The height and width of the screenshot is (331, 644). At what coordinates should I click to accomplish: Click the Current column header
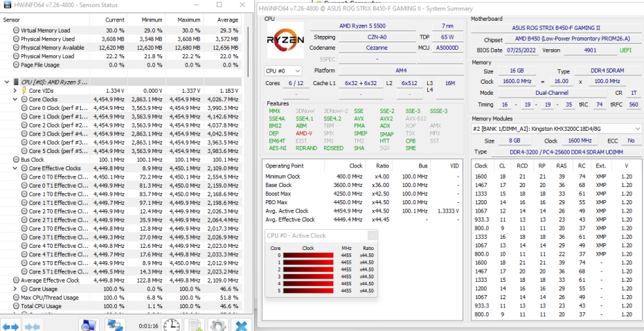point(109,19)
